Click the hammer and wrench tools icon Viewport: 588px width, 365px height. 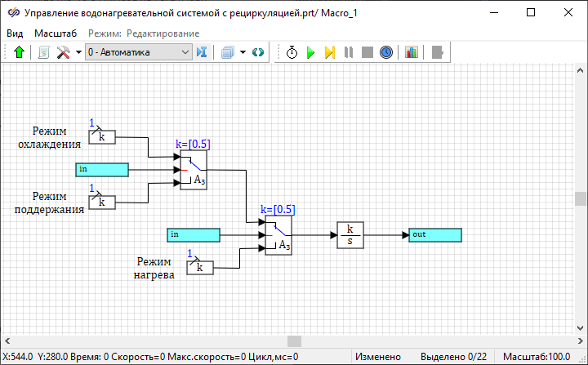coord(63,52)
